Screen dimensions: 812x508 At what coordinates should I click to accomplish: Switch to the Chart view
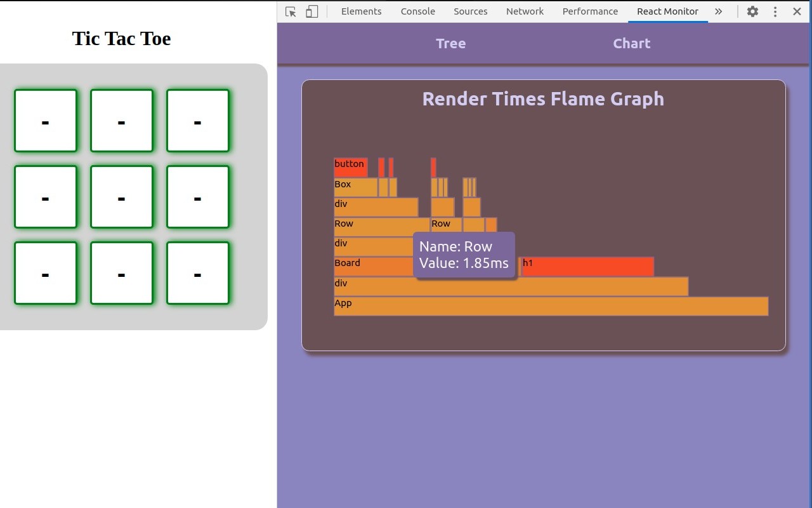tap(632, 43)
